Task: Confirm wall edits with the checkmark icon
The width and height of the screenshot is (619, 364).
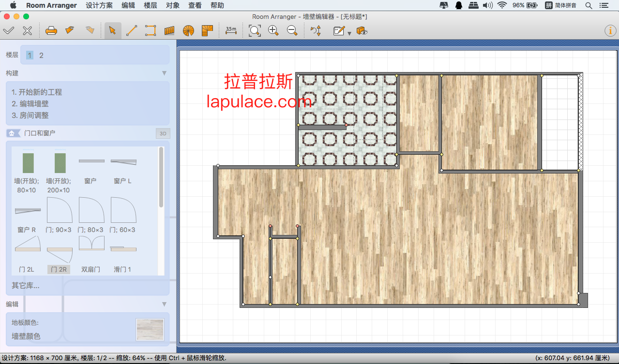Action: [8, 30]
